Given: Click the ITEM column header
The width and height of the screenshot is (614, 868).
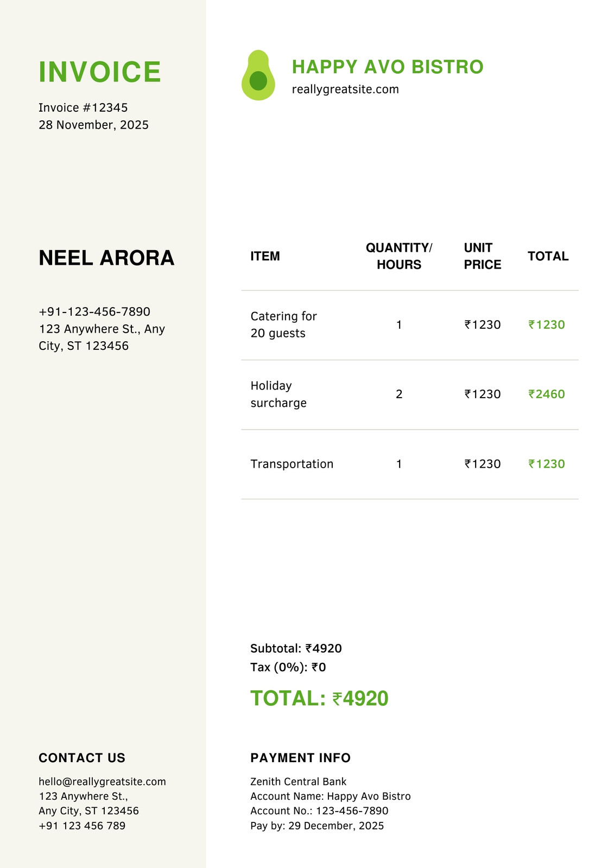Looking at the screenshot, I should (265, 256).
